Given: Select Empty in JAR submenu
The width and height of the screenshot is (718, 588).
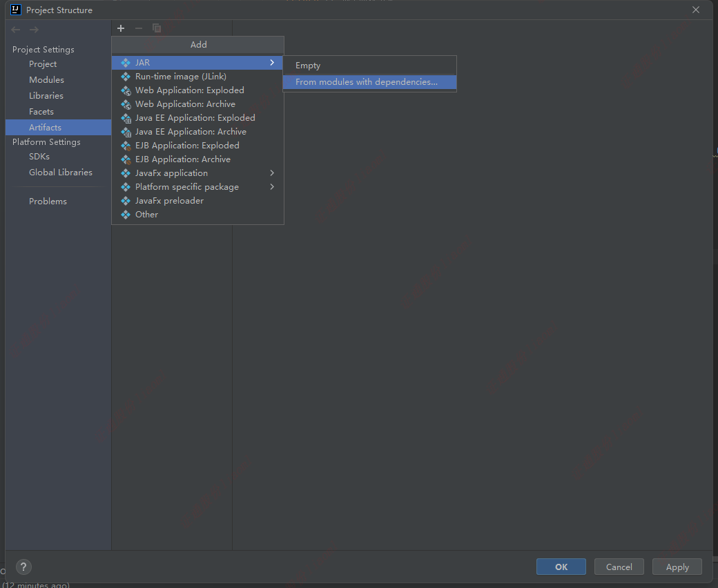Looking at the screenshot, I should click(x=369, y=66).
